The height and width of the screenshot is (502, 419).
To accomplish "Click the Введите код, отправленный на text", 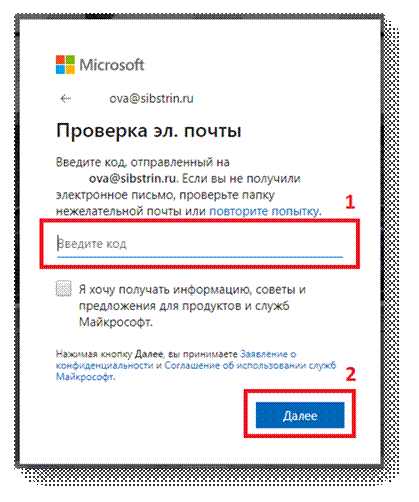I will click(143, 162).
